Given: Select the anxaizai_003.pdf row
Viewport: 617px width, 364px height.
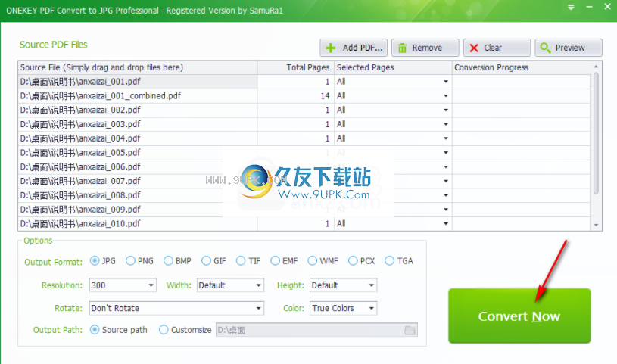Looking at the screenshot, I should 304,124.
